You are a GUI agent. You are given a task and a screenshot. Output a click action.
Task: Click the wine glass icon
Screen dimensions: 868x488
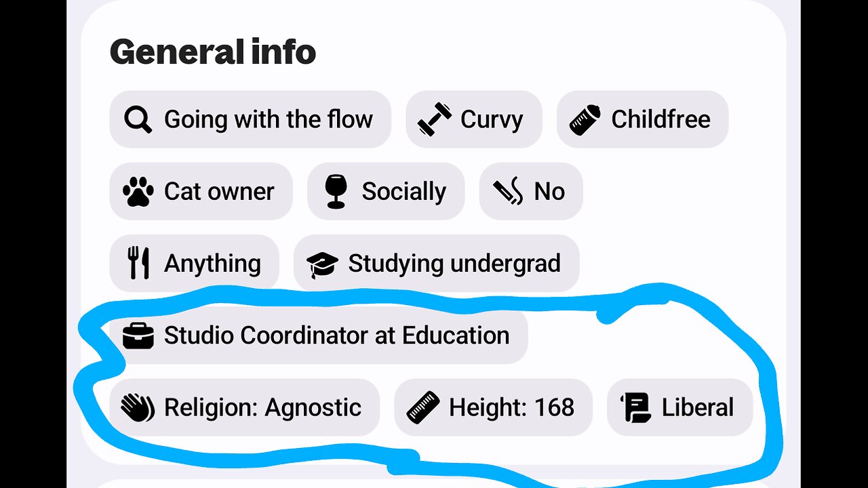(x=336, y=192)
